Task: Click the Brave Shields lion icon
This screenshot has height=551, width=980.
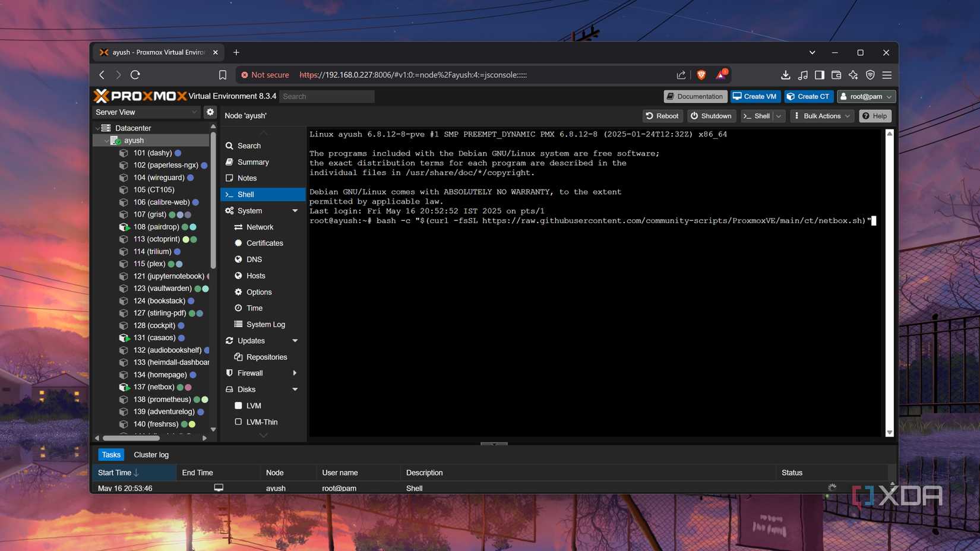Action: [x=701, y=75]
